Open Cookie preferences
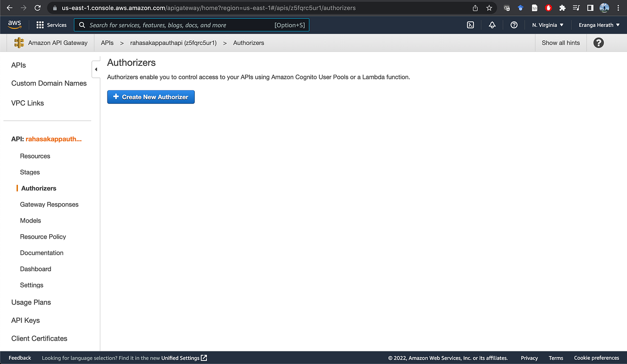The width and height of the screenshot is (627, 364). click(597, 358)
